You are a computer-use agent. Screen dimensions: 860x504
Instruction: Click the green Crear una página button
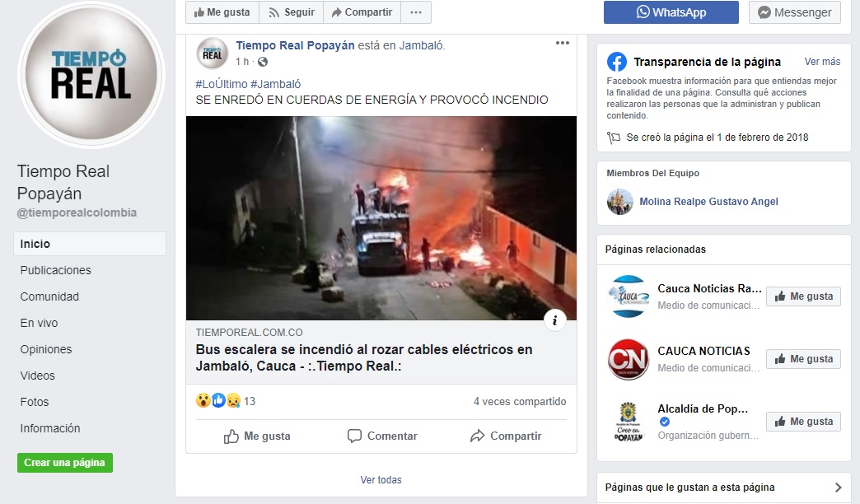pos(65,462)
